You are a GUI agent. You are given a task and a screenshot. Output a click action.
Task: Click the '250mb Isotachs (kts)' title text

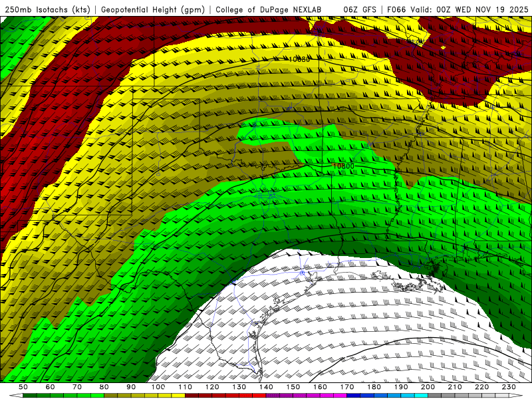(48, 10)
